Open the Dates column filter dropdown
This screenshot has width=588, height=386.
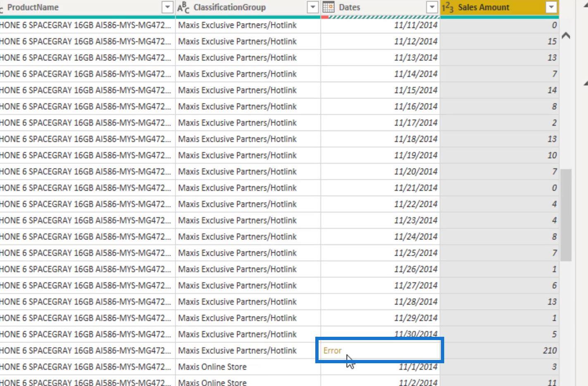pos(432,7)
